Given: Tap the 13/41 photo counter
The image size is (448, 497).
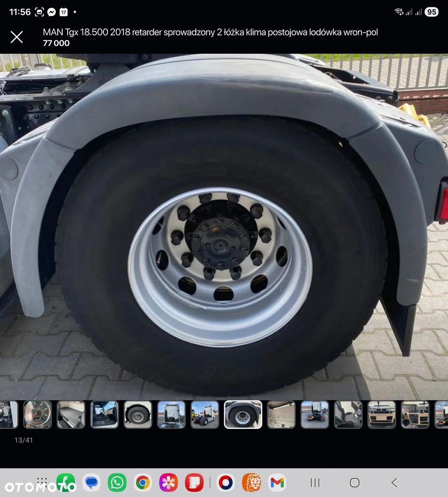Looking at the screenshot, I should pos(23,440).
